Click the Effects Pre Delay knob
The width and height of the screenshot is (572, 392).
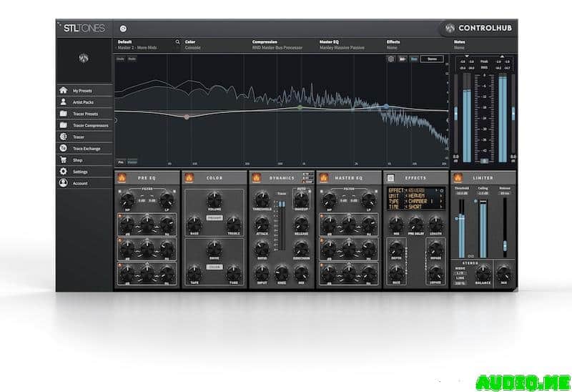(416, 223)
